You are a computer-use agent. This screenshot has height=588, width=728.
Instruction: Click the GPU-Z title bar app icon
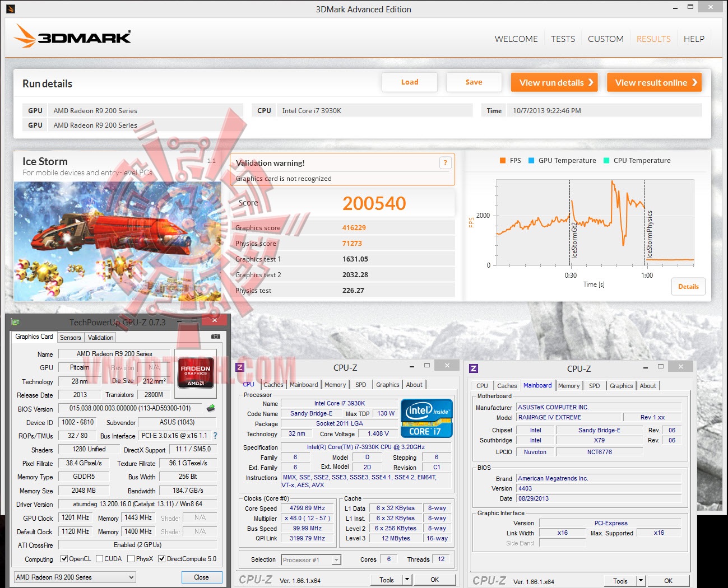[15, 322]
